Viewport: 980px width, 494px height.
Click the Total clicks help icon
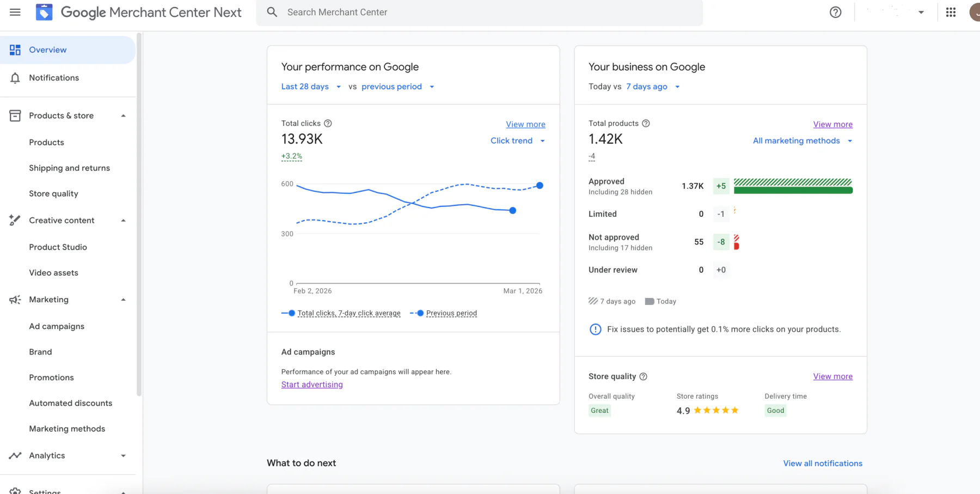click(x=328, y=123)
